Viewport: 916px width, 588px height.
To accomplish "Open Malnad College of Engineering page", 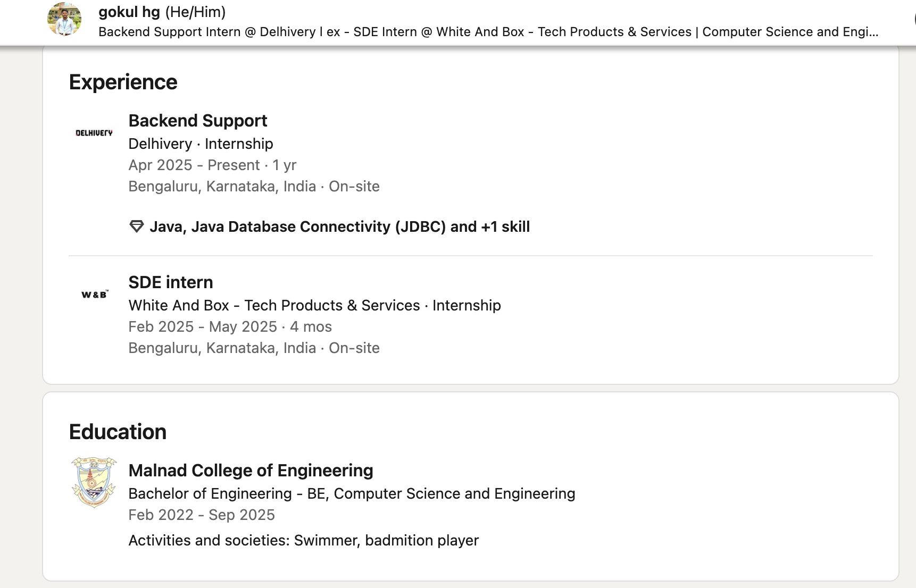I will [251, 471].
